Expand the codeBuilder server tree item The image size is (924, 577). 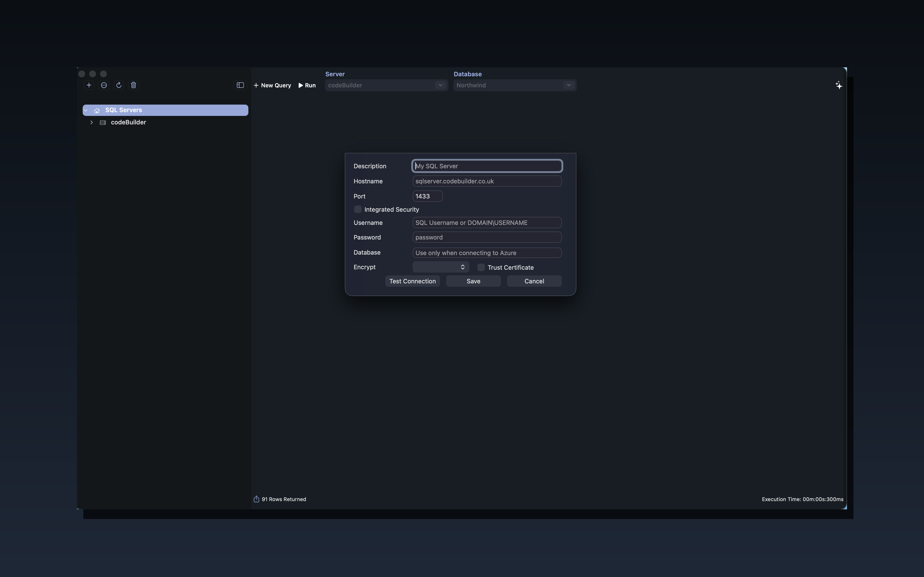pyautogui.click(x=91, y=122)
